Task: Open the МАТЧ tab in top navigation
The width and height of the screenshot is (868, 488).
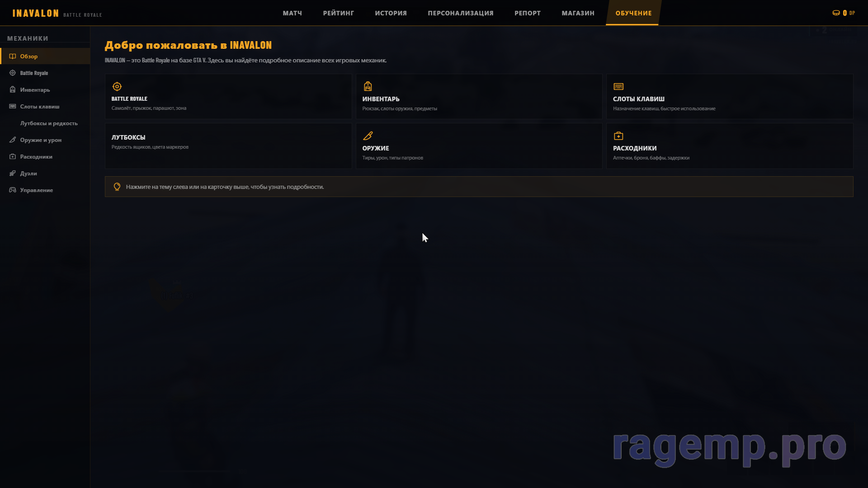Action: click(x=292, y=13)
